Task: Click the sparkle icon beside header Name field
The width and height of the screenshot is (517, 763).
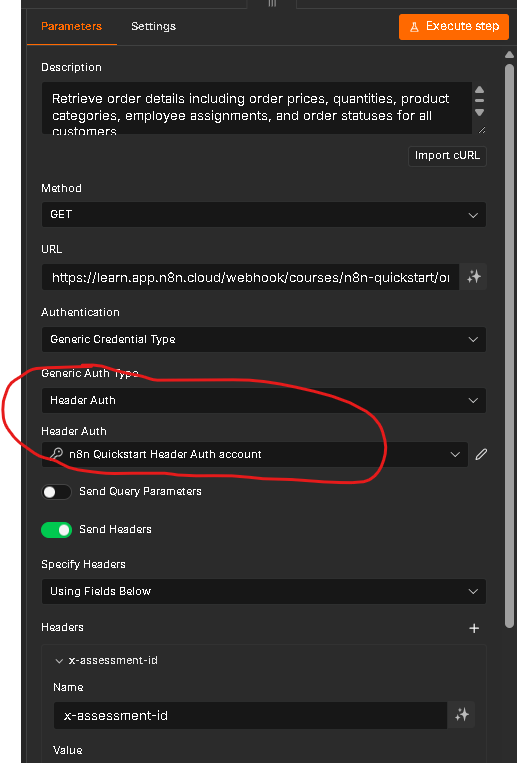Action: click(x=462, y=715)
